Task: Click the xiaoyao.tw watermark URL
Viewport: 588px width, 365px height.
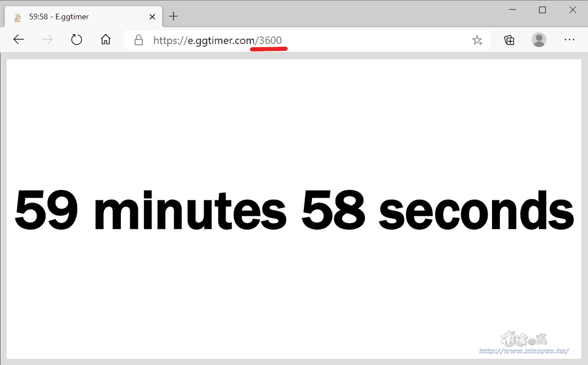Action: pyautogui.click(x=524, y=351)
